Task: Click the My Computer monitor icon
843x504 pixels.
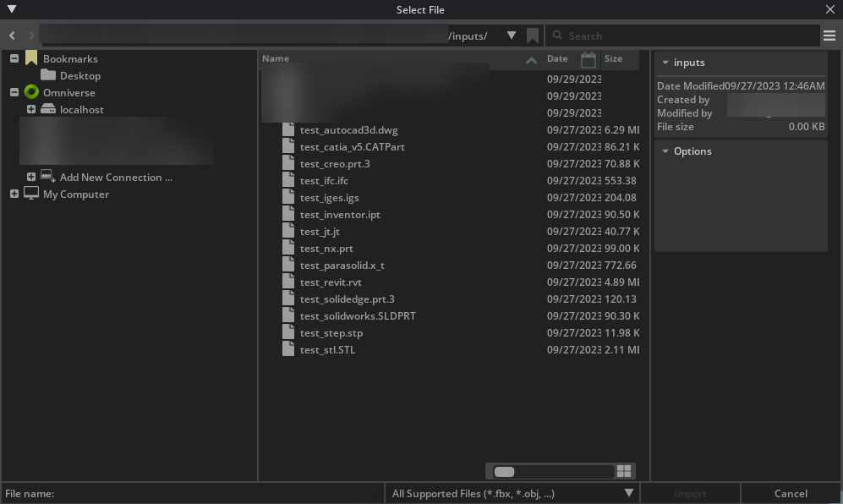Action: click(x=32, y=194)
